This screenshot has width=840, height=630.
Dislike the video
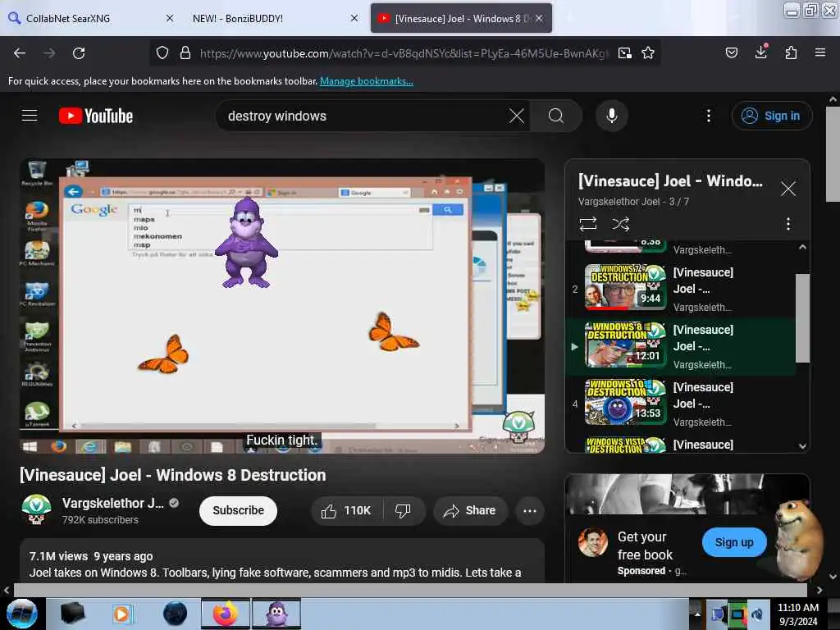(x=403, y=510)
